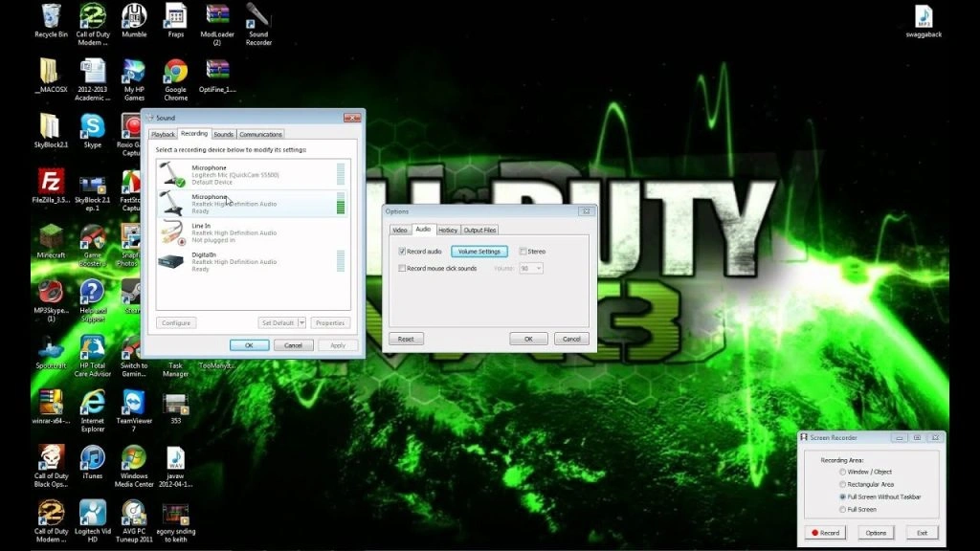Switch to Playback tab in Sound
Viewport: 980px width, 551px height.
coord(163,134)
